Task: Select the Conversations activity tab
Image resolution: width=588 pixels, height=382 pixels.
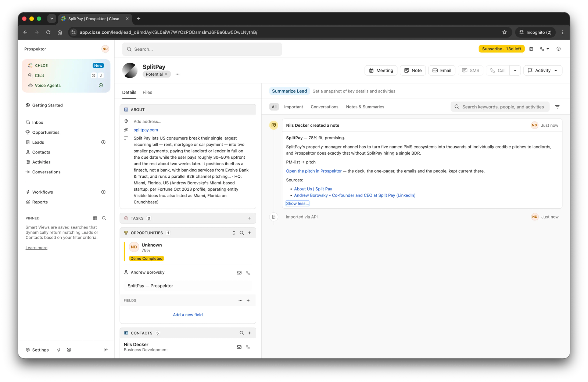Action: (325, 107)
